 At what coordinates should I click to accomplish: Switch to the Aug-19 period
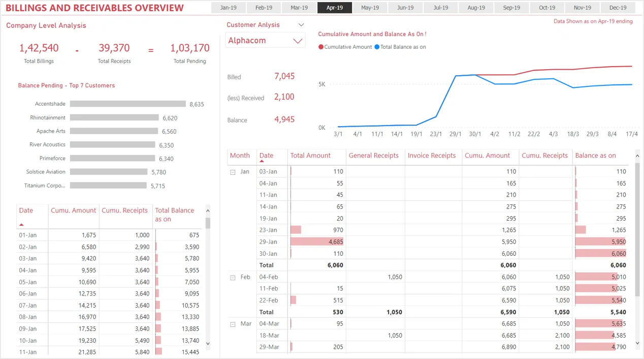(x=476, y=8)
